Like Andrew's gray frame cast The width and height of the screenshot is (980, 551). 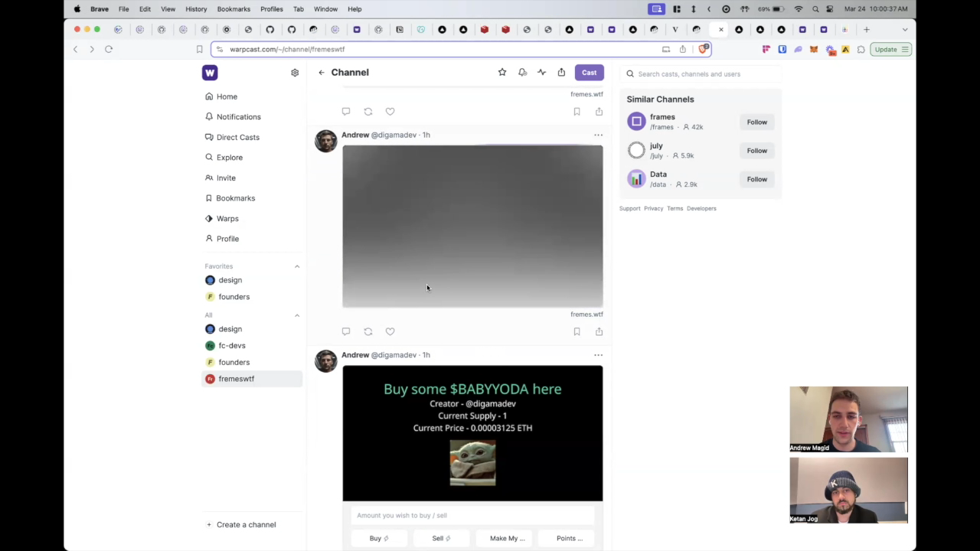pos(390,331)
